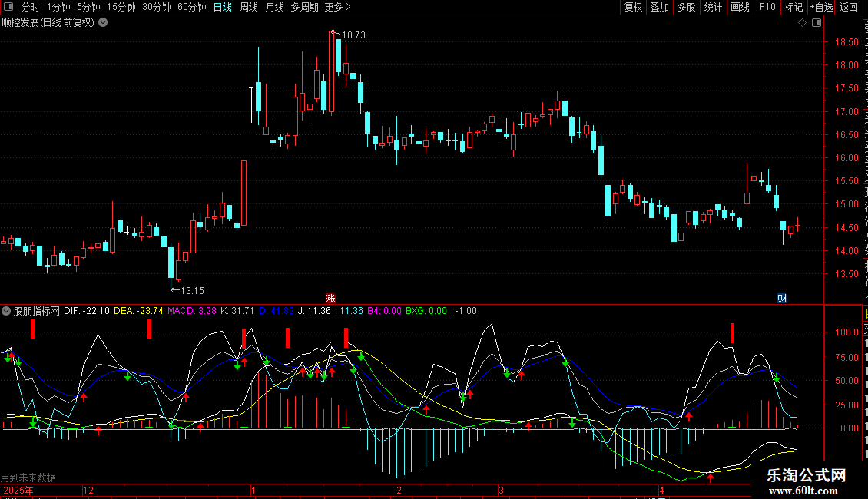
Task: Click the J: 11.36 value
Action: coord(314,311)
